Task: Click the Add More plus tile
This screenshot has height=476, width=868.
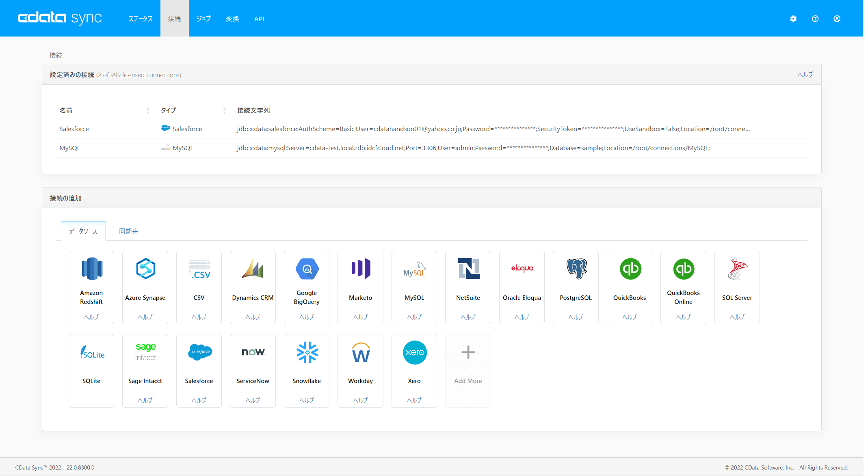Action: click(x=468, y=352)
